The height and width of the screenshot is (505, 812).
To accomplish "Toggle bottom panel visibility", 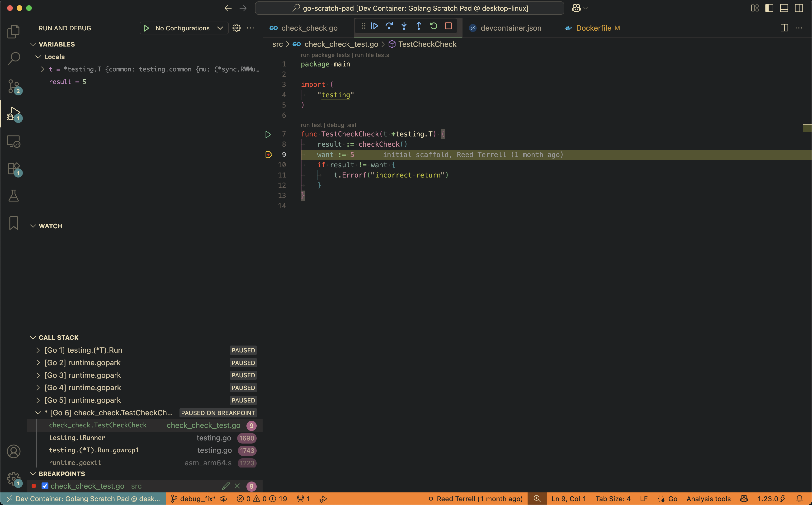I will tap(784, 8).
